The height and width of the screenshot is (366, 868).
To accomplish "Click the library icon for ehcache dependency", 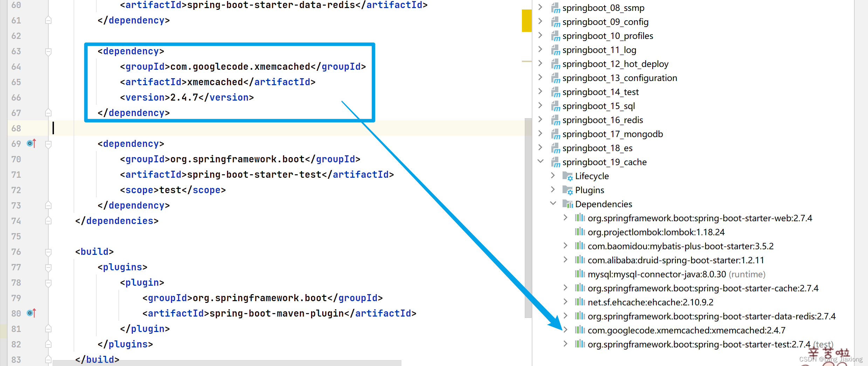I will coord(580,302).
